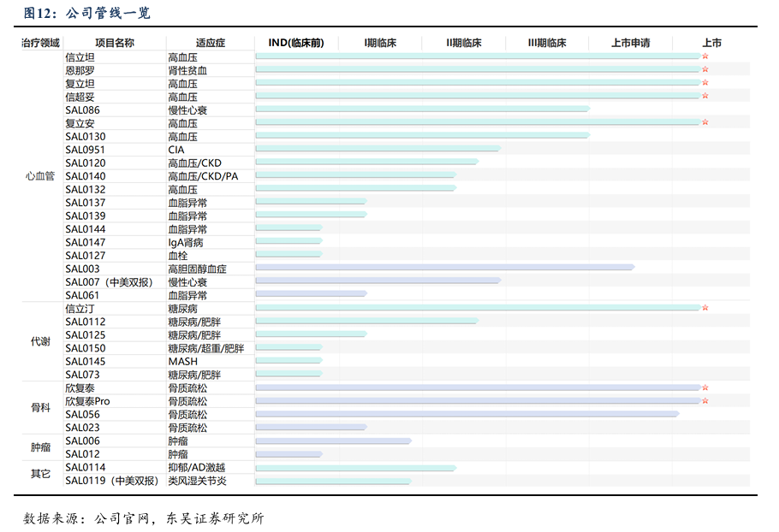Click project name 信立坦
This screenshot has height=532, width=779.
pos(80,57)
